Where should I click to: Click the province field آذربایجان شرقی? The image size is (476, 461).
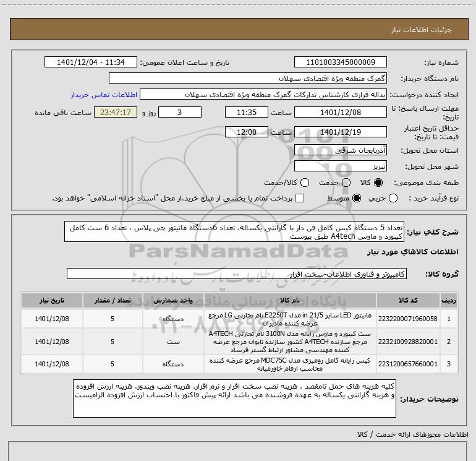coord(340,150)
